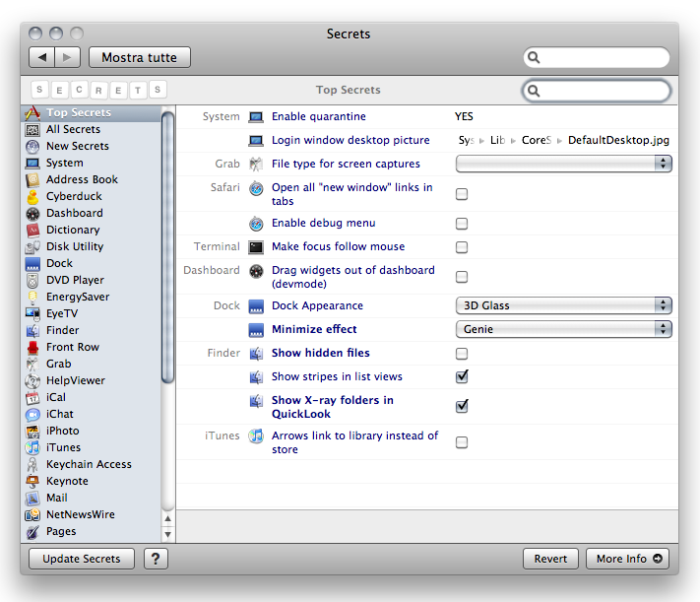700x602 pixels.
Task: Select the Cyberduck duck icon
Action: [x=32, y=197]
